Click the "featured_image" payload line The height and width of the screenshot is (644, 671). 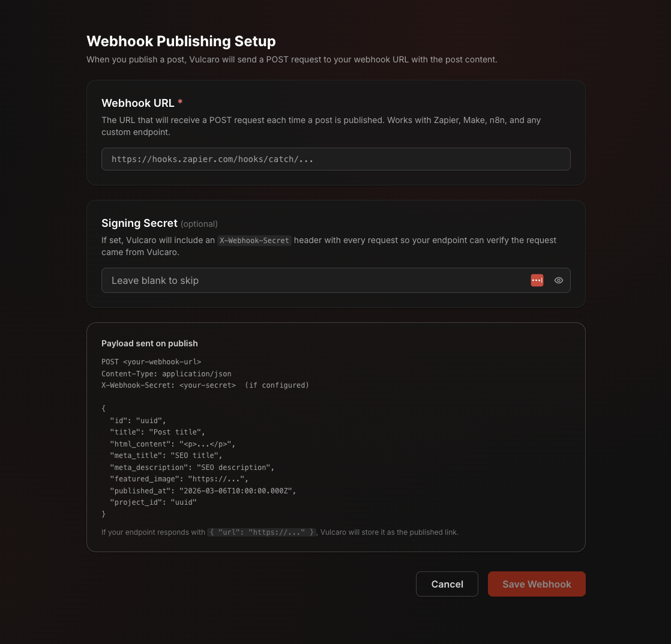tap(179, 479)
